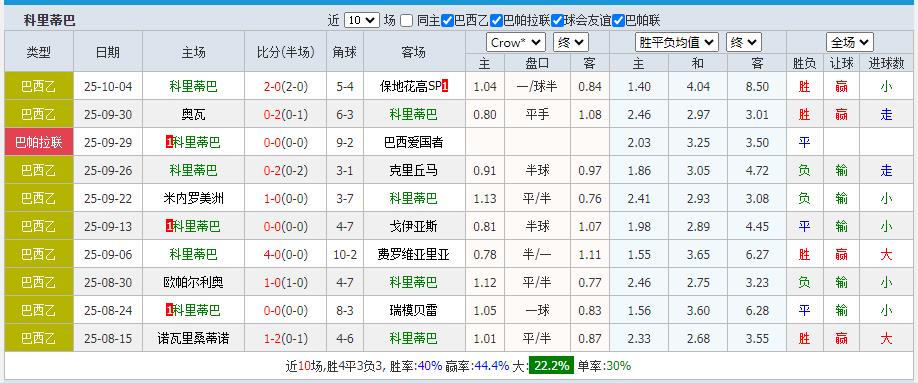The image size is (918, 383).
Task: Select the 44.4% handicap win rate
Action: (x=492, y=366)
